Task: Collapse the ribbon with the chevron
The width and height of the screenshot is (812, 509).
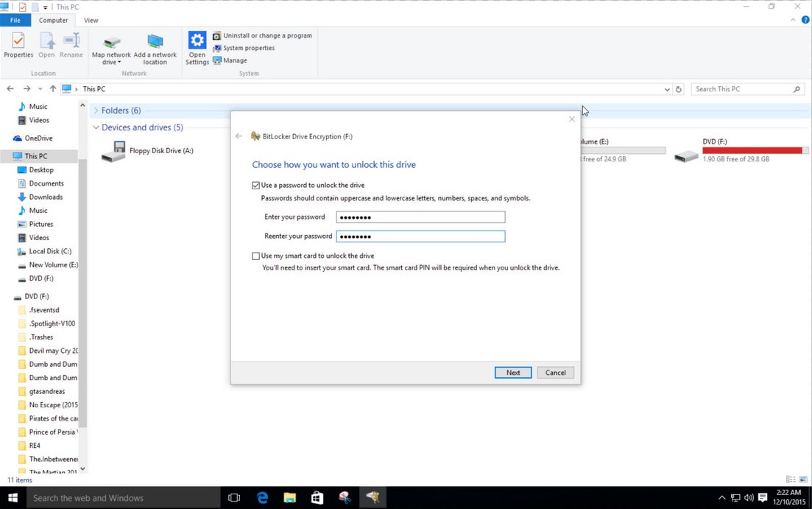Action: [793, 20]
